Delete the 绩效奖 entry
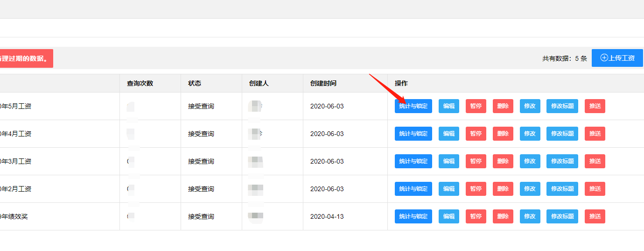The image size is (644, 251). (x=503, y=216)
